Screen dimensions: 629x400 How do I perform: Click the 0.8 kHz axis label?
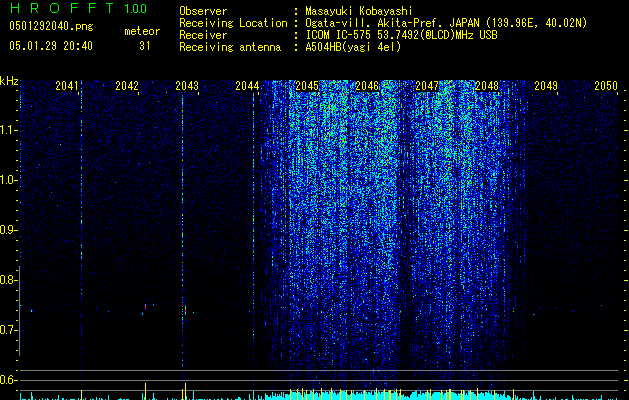click(x=8, y=280)
